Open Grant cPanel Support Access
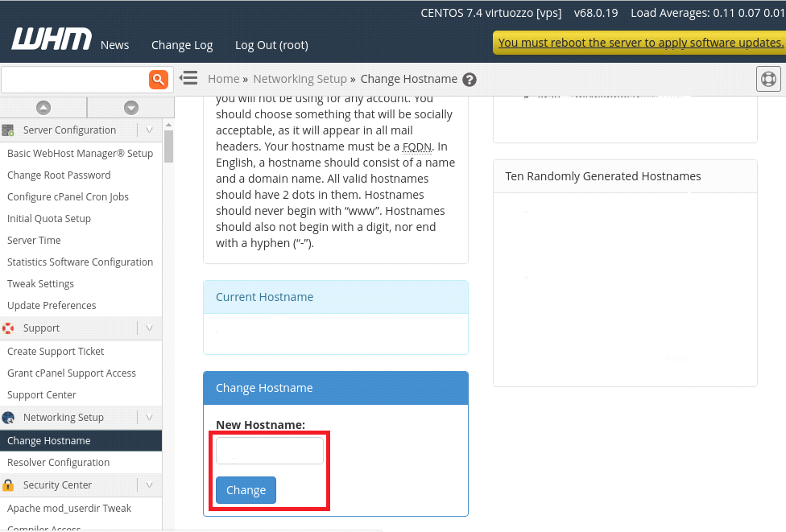This screenshot has height=532, width=786. (x=72, y=373)
